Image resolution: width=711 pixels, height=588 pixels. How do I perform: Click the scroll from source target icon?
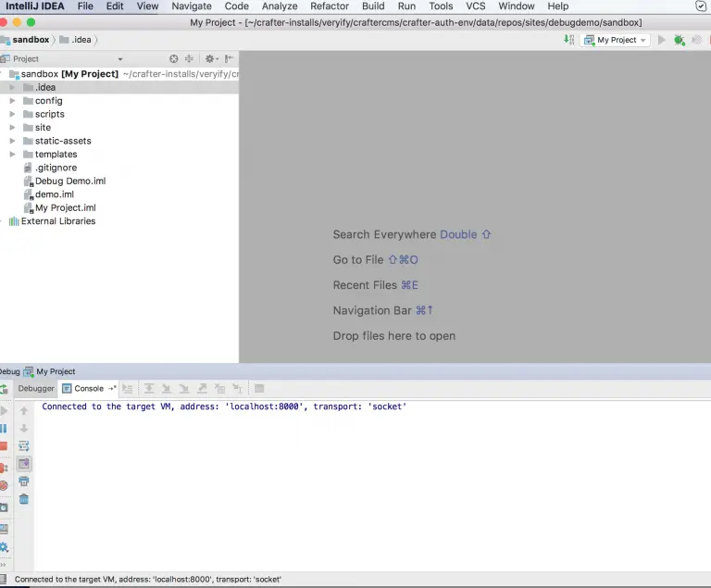coord(173,58)
